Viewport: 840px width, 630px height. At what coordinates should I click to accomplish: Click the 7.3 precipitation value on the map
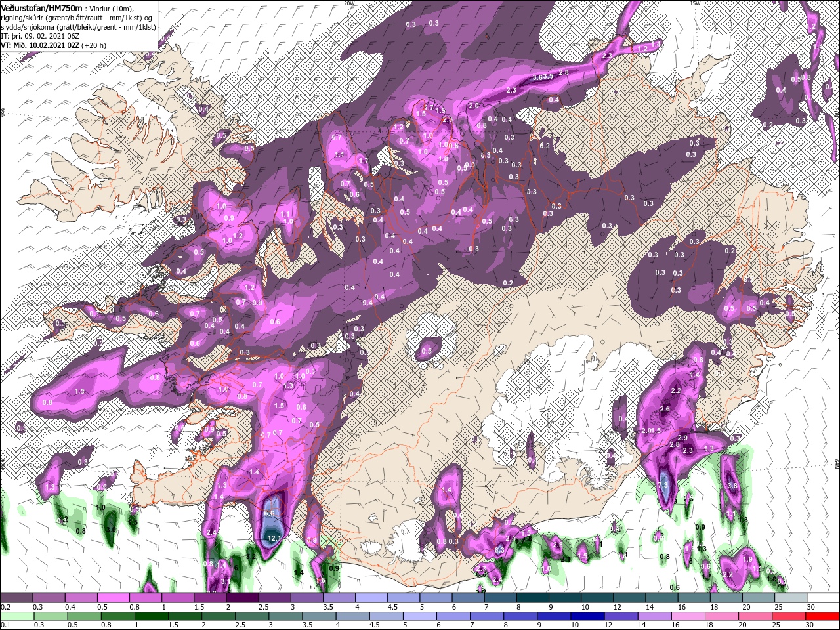662,486
